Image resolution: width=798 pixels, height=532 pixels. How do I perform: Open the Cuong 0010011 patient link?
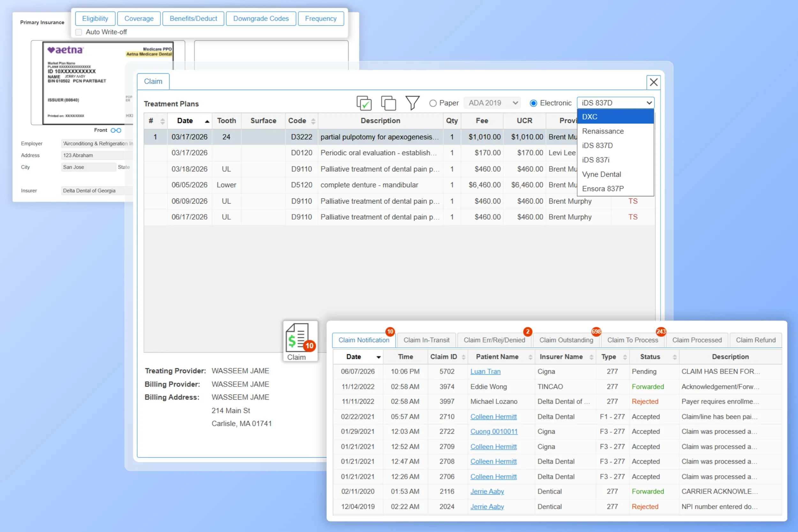click(x=494, y=431)
